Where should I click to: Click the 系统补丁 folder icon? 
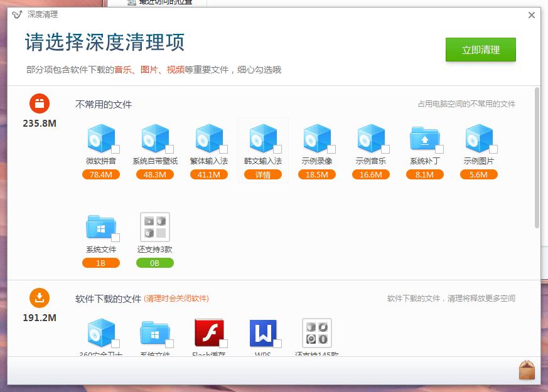pos(424,139)
